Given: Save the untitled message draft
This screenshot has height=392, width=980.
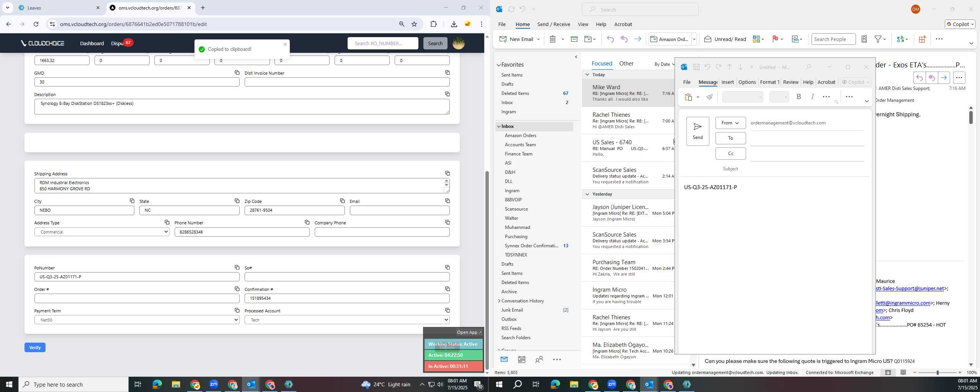Looking at the screenshot, I should [696, 67].
